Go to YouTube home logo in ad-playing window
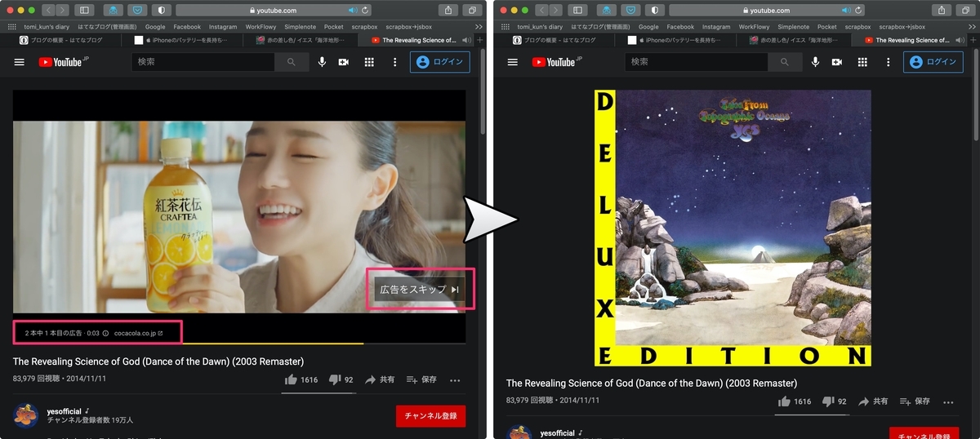Image resolution: width=980 pixels, height=439 pixels. pos(65,62)
